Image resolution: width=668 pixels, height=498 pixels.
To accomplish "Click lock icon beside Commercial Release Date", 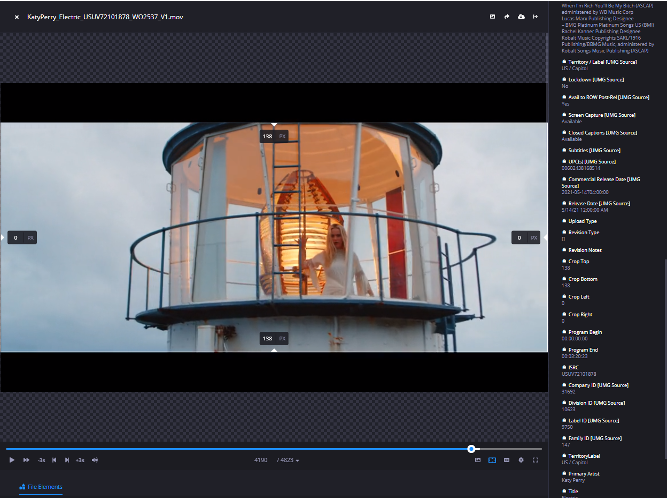I will pos(564,179).
